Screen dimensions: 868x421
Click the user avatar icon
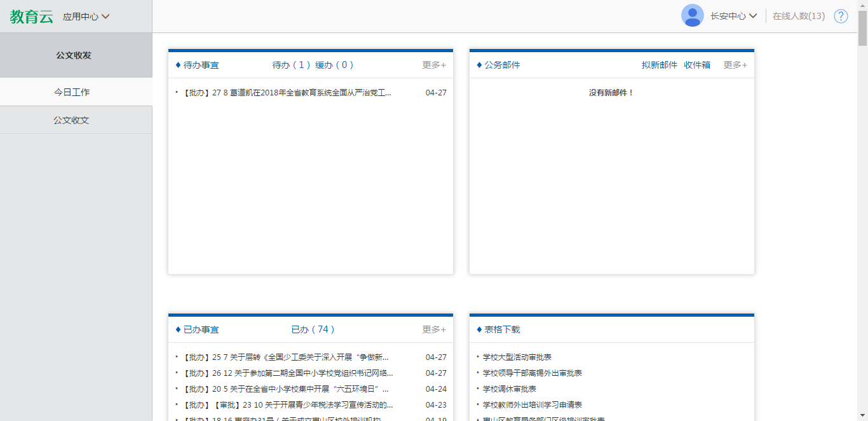(x=692, y=16)
